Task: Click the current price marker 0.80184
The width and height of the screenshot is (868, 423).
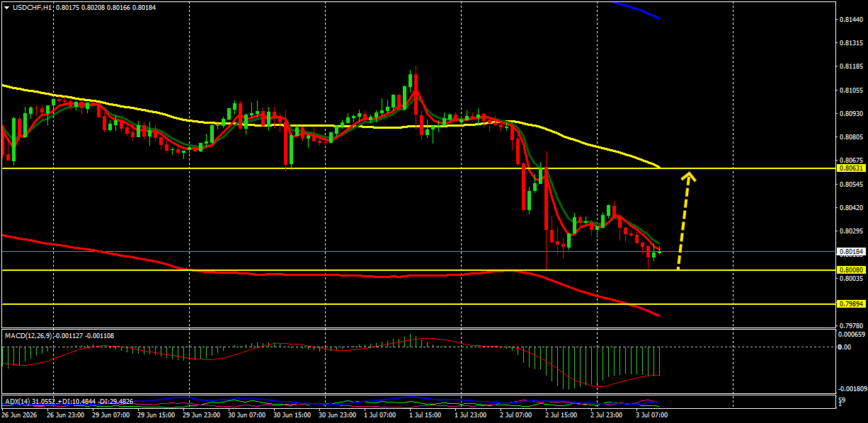Action: click(850, 251)
